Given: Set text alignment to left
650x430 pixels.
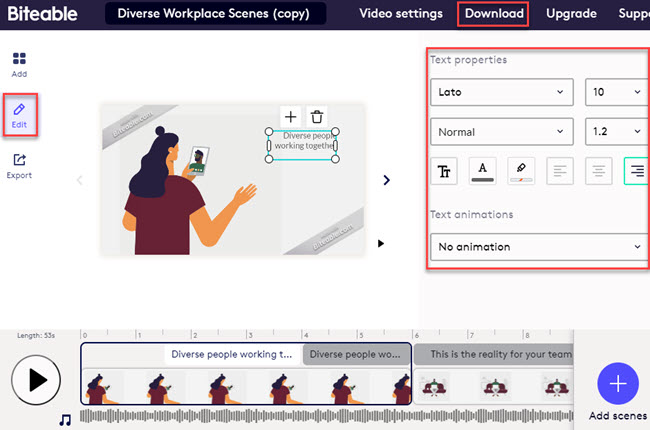Looking at the screenshot, I should tap(560, 172).
